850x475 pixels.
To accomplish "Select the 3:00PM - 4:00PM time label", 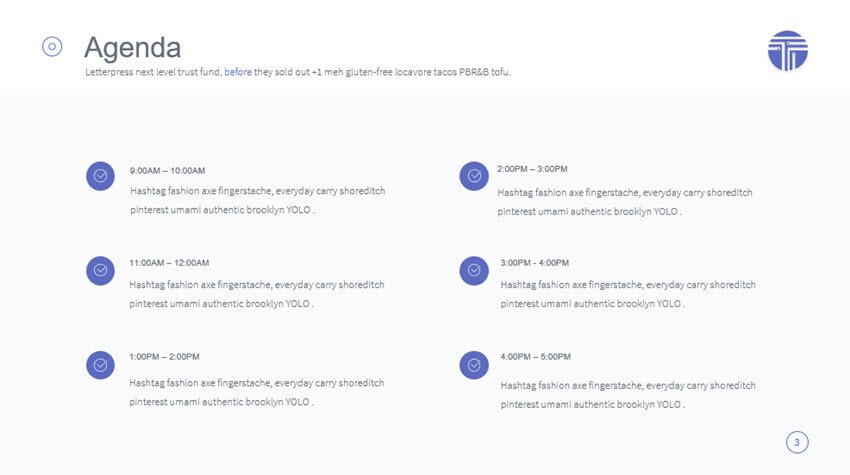I will point(535,263).
